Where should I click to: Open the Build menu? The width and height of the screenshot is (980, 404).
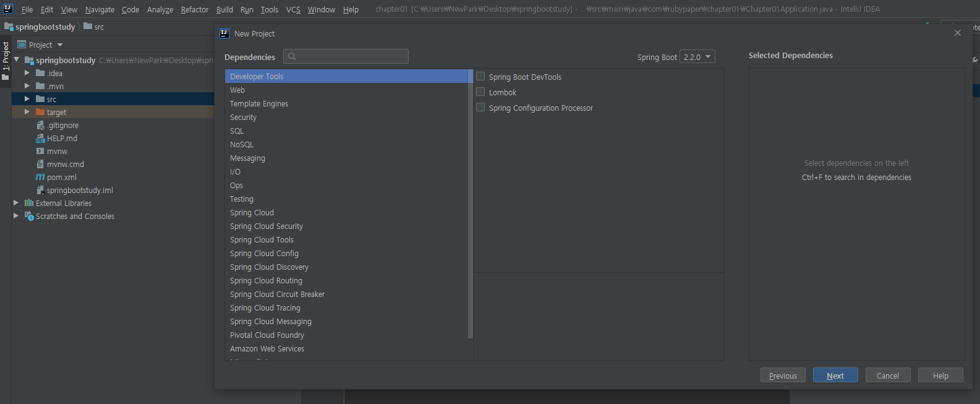pyautogui.click(x=224, y=9)
